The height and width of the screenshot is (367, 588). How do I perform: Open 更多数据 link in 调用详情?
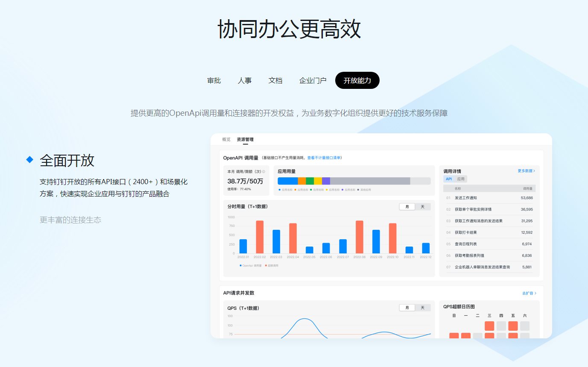coord(526,171)
